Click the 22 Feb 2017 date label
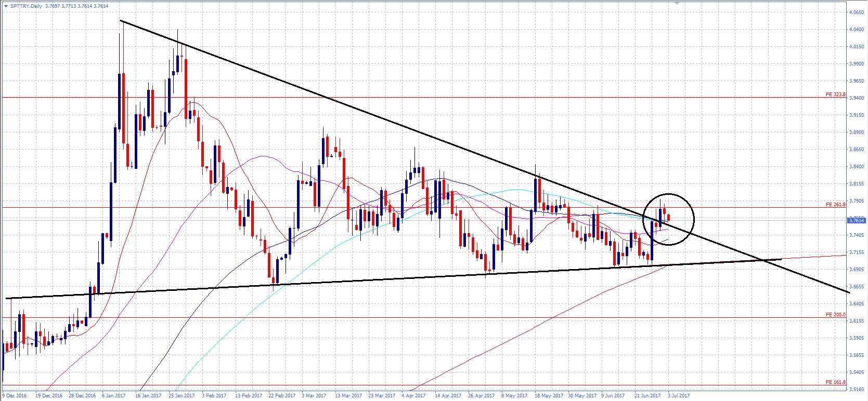The image size is (868, 401). [281, 396]
